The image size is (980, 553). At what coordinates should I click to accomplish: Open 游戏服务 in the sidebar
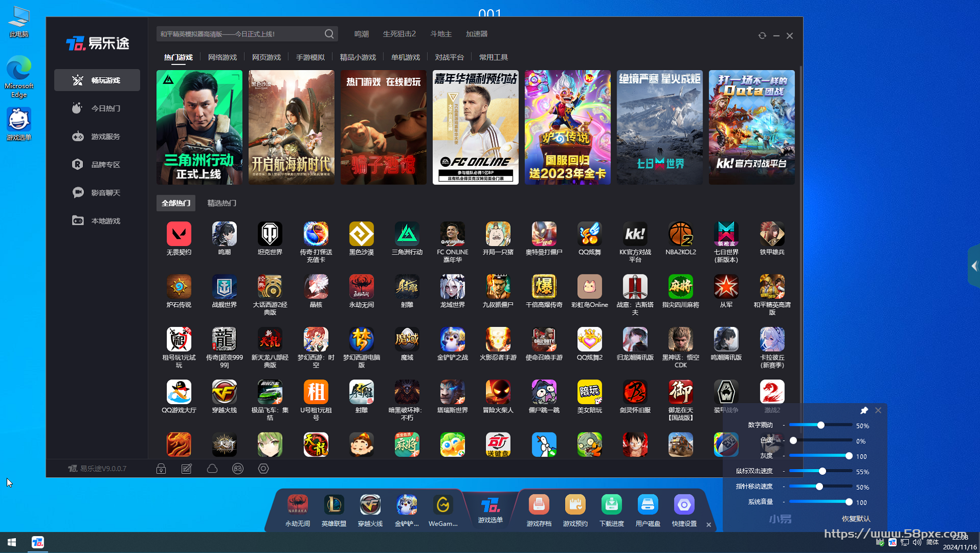pos(97,136)
